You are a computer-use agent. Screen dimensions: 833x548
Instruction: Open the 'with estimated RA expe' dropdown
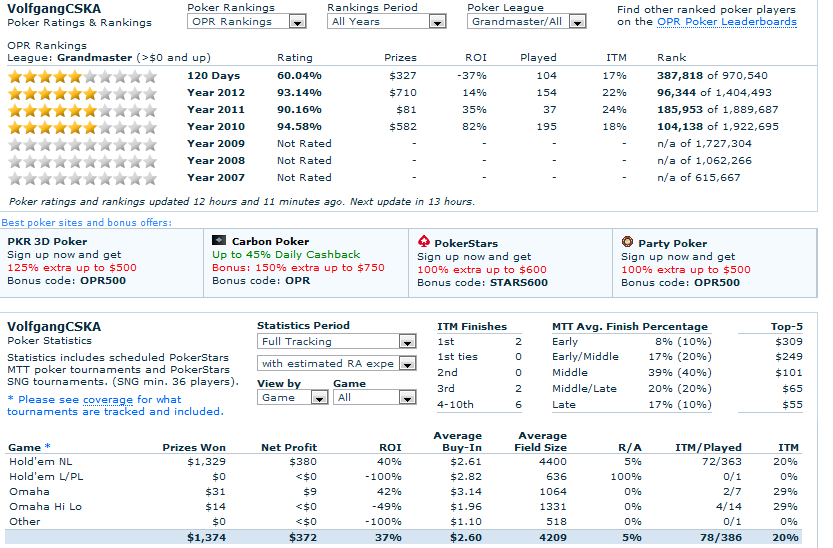[x=337, y=364]
